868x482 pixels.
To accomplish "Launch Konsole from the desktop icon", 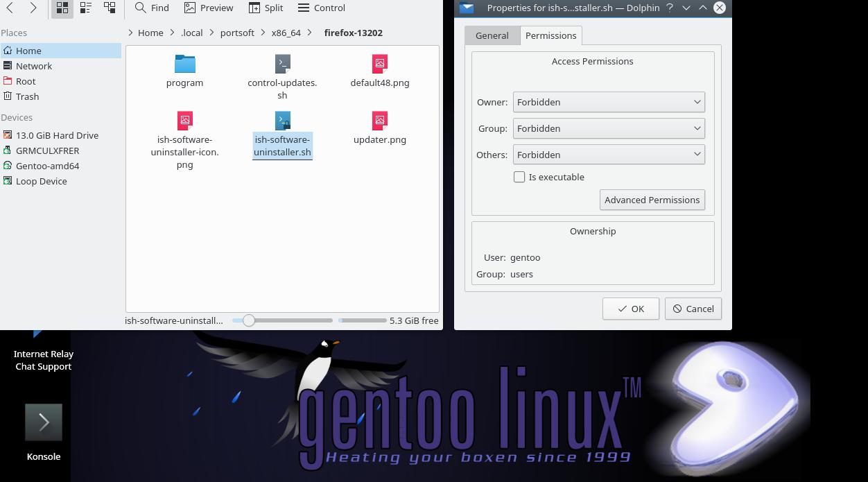I will (44, 422).
